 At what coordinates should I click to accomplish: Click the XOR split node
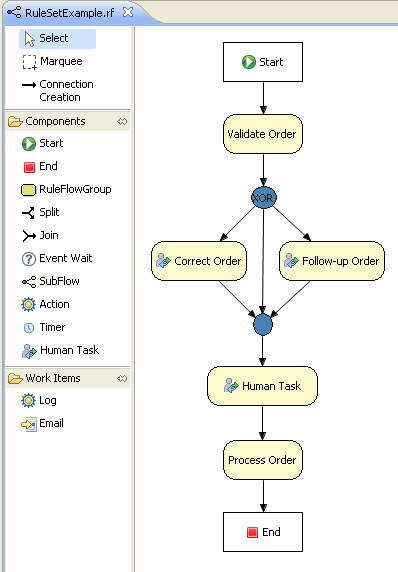pyautogui.click(x=264, y=198)
